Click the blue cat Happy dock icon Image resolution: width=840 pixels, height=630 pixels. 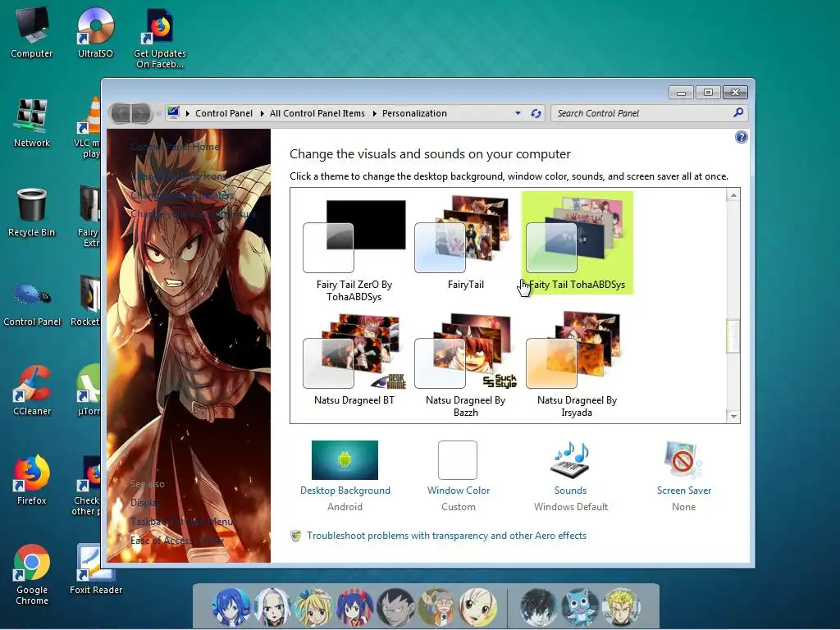pyautogui.click(x=580, y=607)
